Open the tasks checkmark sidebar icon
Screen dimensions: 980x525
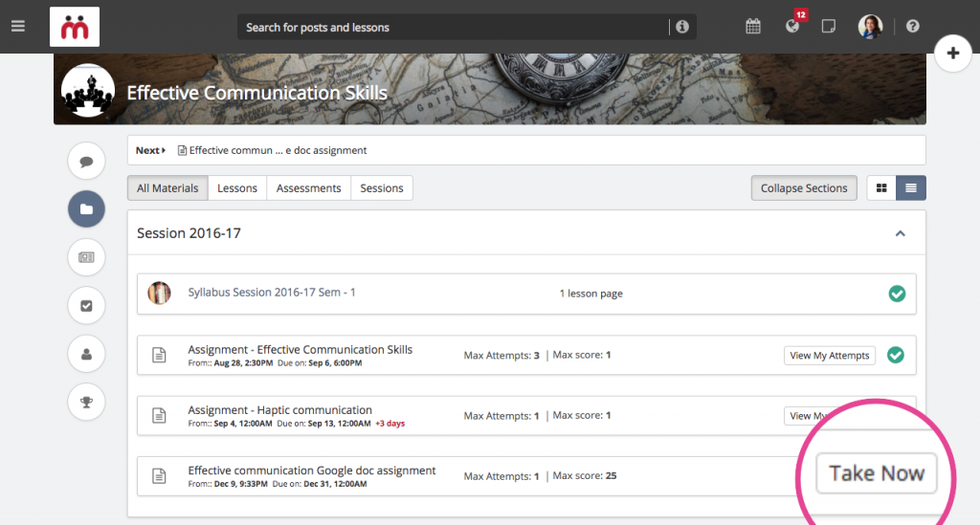coord(86,305)
